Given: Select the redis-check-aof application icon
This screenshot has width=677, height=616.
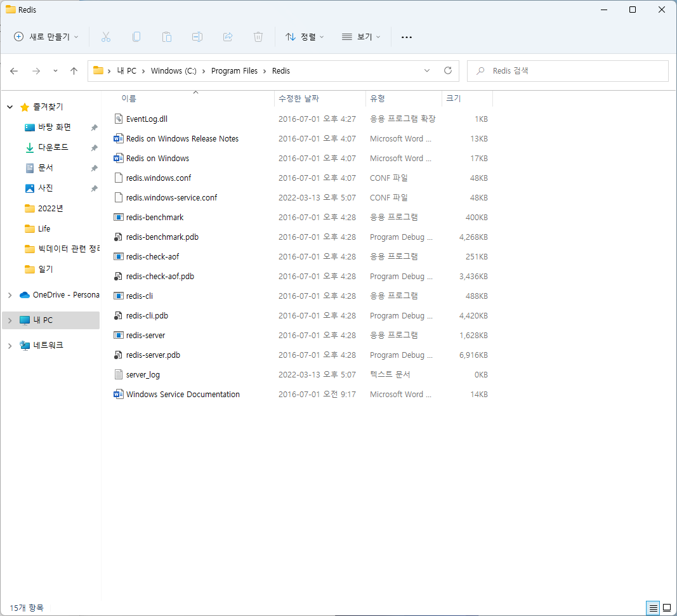Looking at the screenshot, I should click(x=118, y=256).
